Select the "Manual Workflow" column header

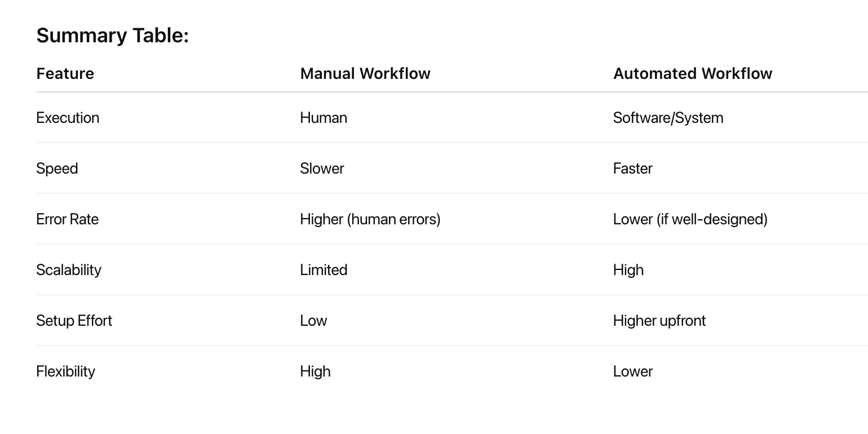(x=365, y=74)
